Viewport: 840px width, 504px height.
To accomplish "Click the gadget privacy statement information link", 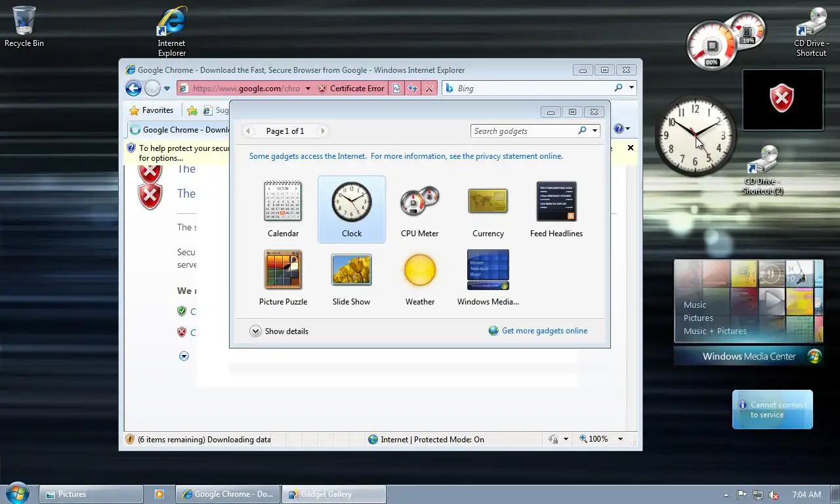I will click(406, 156).
